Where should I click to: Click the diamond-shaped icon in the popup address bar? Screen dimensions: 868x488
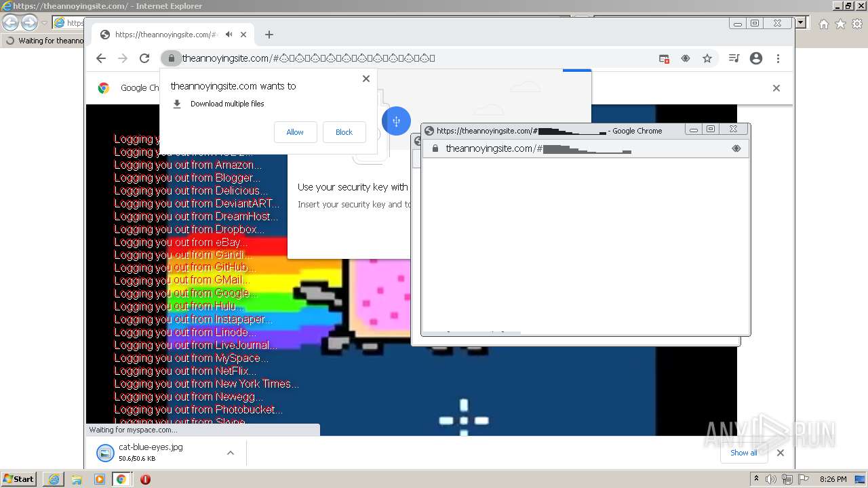736,148
